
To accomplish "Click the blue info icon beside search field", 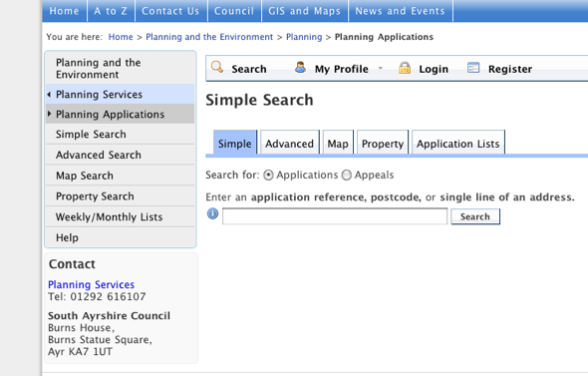I will click(x=212, y=213).
